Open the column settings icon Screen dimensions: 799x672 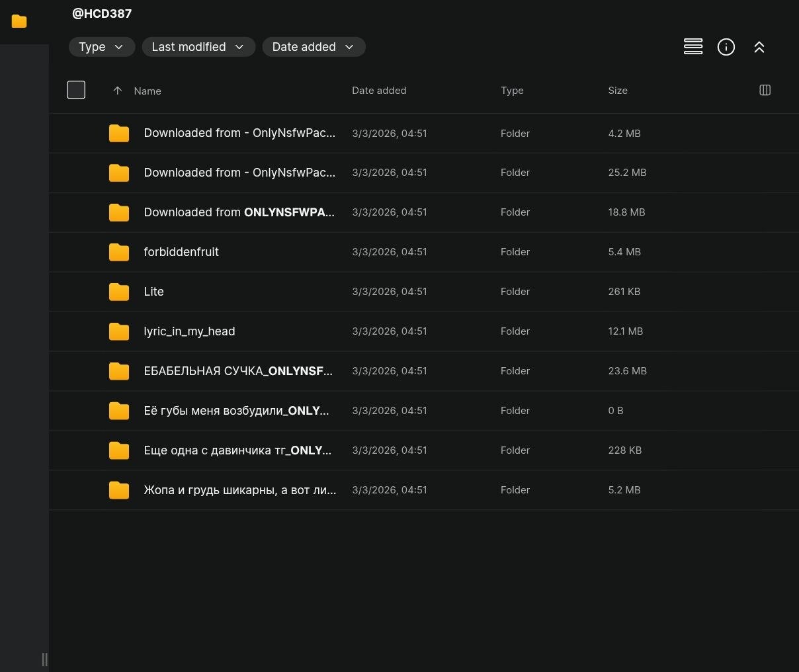pos(765,90)
